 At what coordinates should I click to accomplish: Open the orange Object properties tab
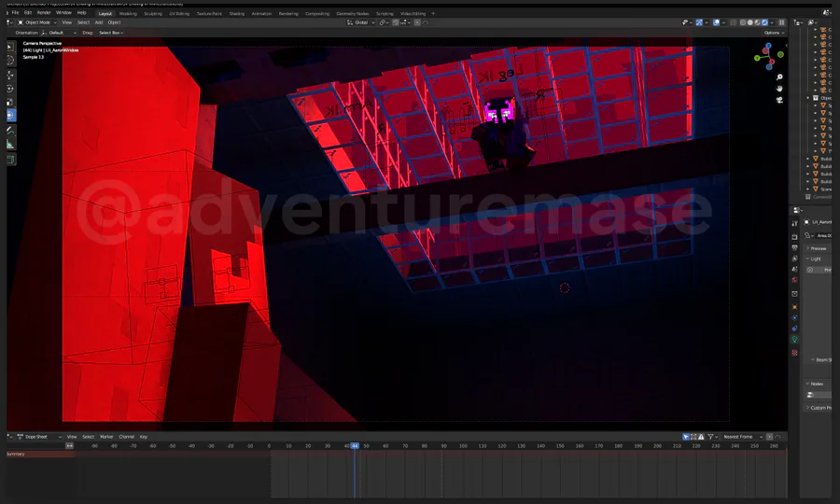coord(795,307)
